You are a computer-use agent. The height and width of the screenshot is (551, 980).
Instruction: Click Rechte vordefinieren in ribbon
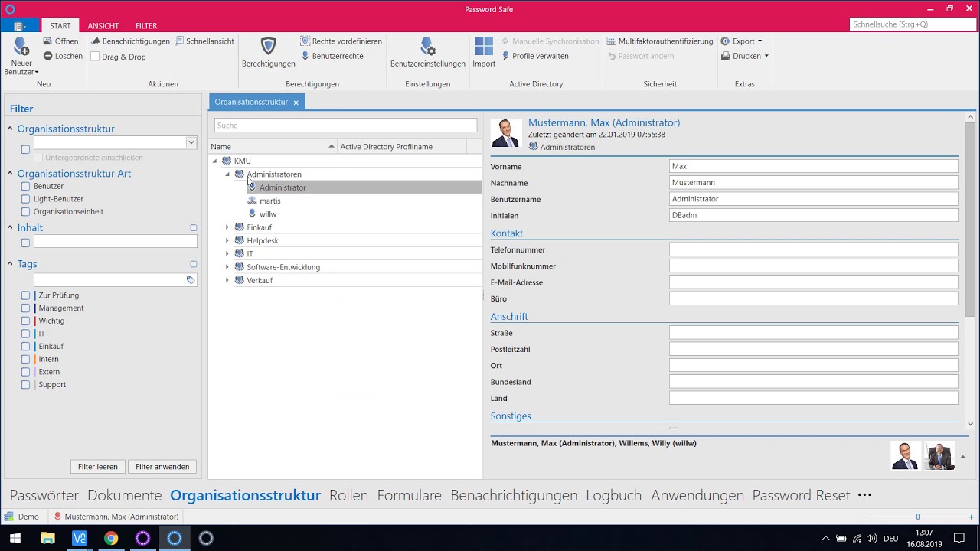[341, 41]
